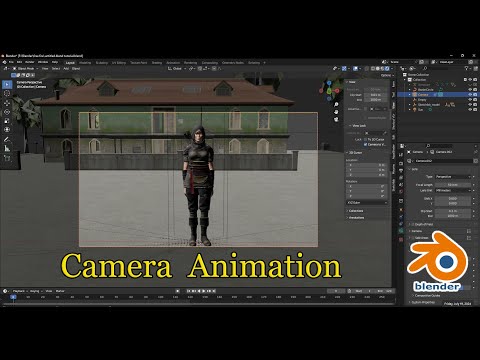480x360 pixels.
Task: Click the 3D Cursor Location X field
Action: (x=367, y=165)
